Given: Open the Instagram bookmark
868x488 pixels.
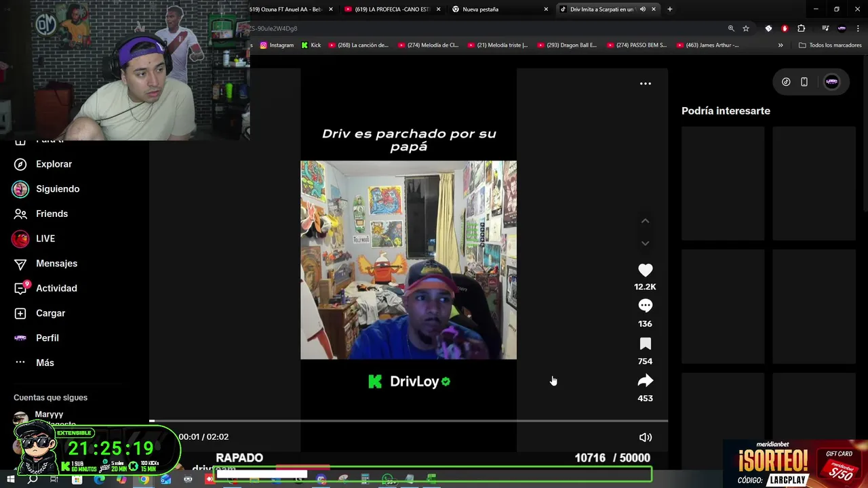Looking at the screenshot, I should pos(277,45).
